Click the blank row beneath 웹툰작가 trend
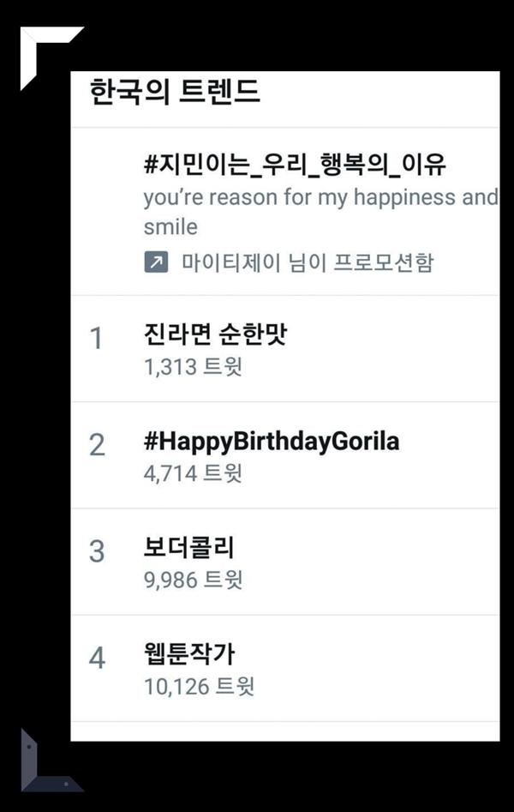The width and height of the screenshot is (514, 812). [x=284, y=731]
